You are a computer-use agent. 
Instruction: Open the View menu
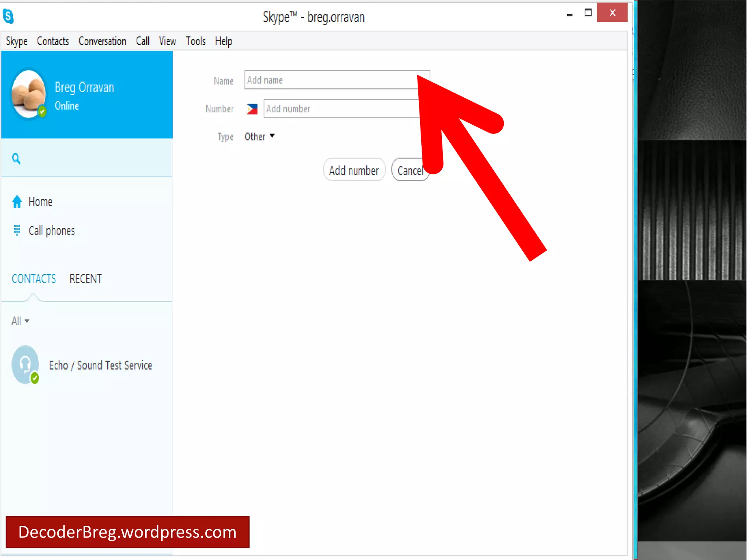167,41
